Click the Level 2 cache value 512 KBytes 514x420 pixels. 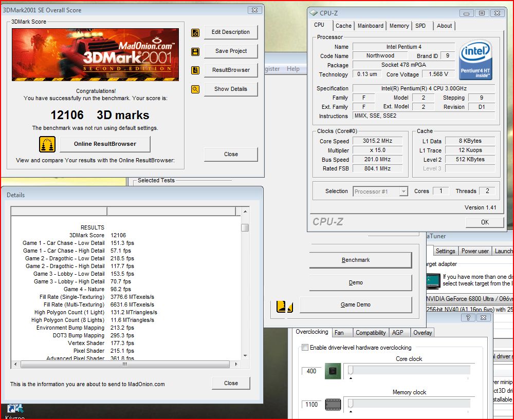point(470,159)
